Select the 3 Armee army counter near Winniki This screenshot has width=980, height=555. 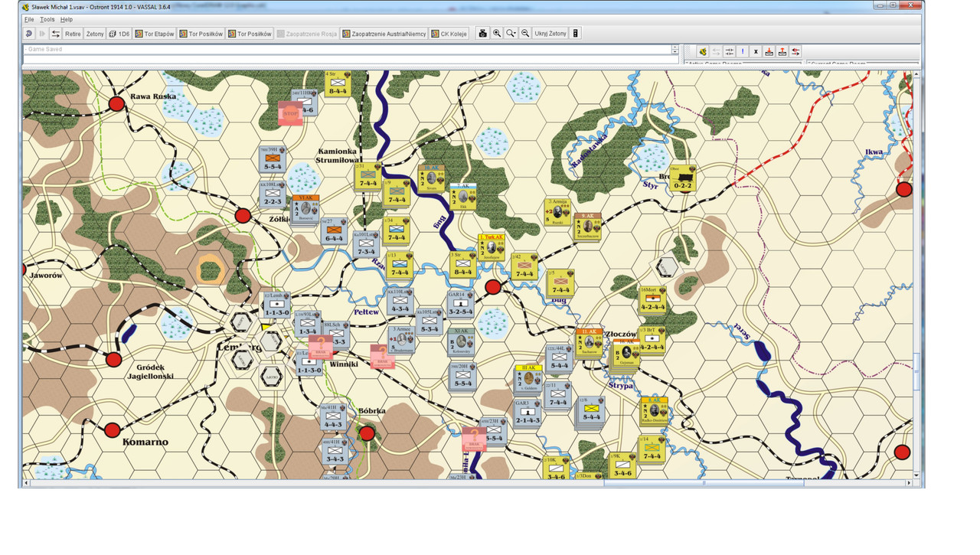(x=402, y=339)
